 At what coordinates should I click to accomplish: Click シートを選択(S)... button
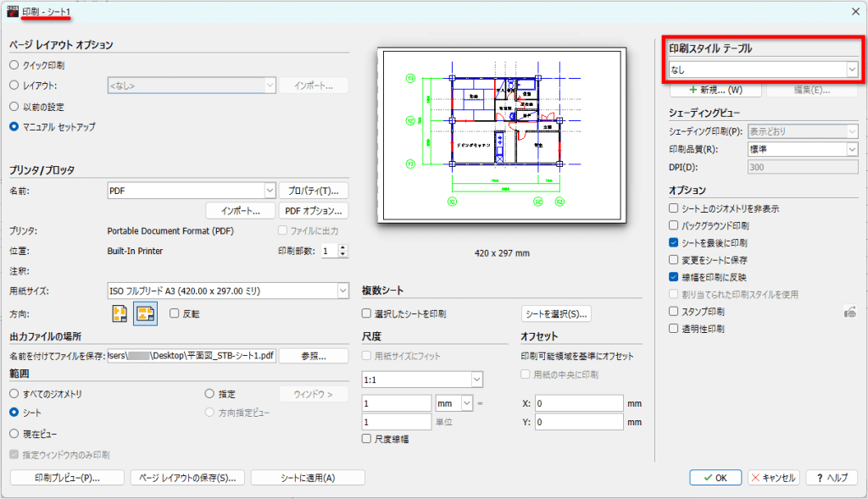click(x=556, y=313)
